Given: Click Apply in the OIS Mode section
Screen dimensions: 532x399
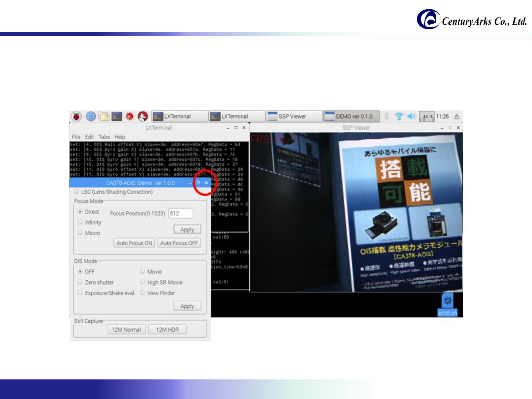Looking at the screenshot, I should (x=187, y=306).
